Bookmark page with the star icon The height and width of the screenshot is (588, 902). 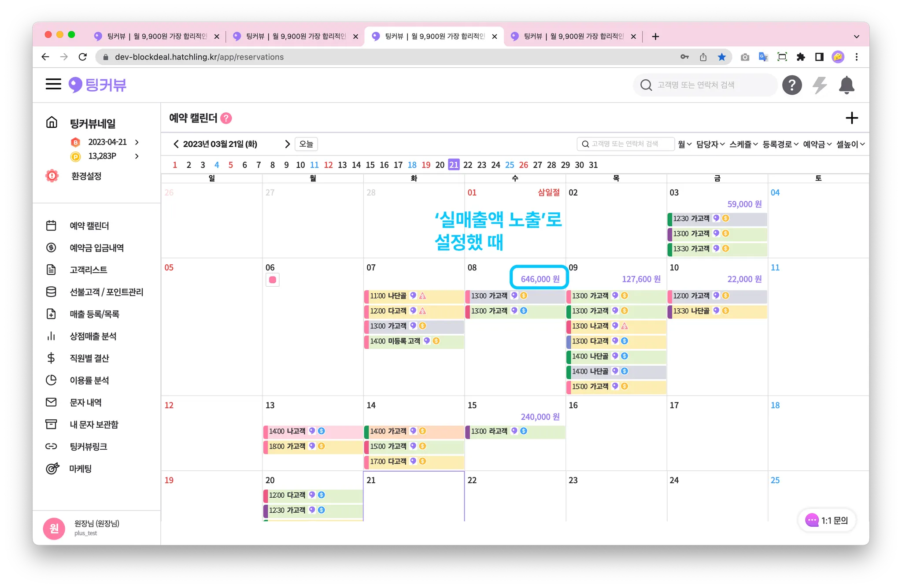(721, 57)
